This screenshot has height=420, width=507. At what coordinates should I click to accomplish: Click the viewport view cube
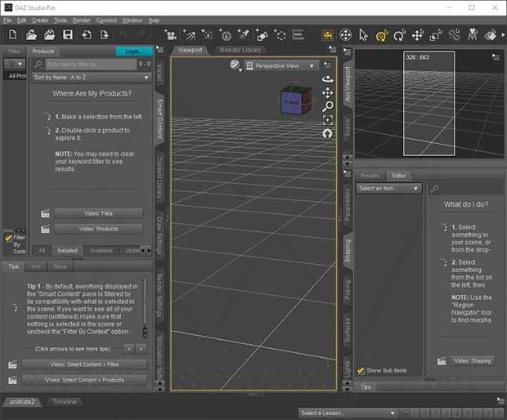(296, 101)
